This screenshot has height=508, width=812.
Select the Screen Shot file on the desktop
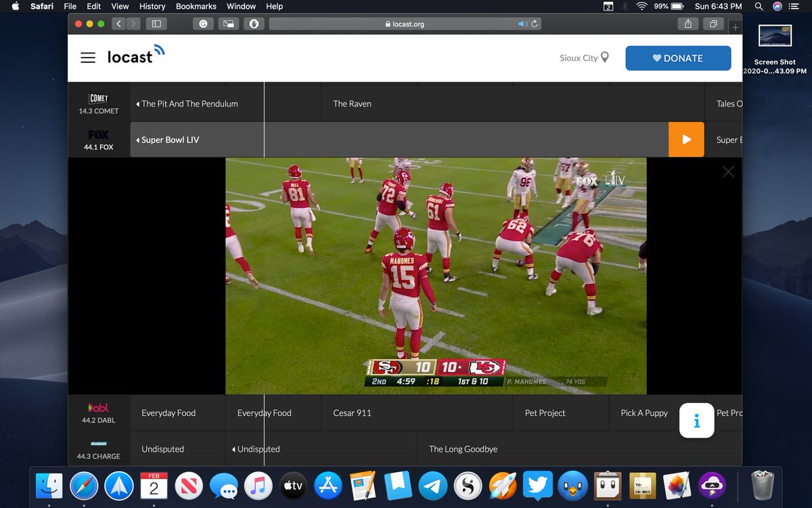(775, 49)
